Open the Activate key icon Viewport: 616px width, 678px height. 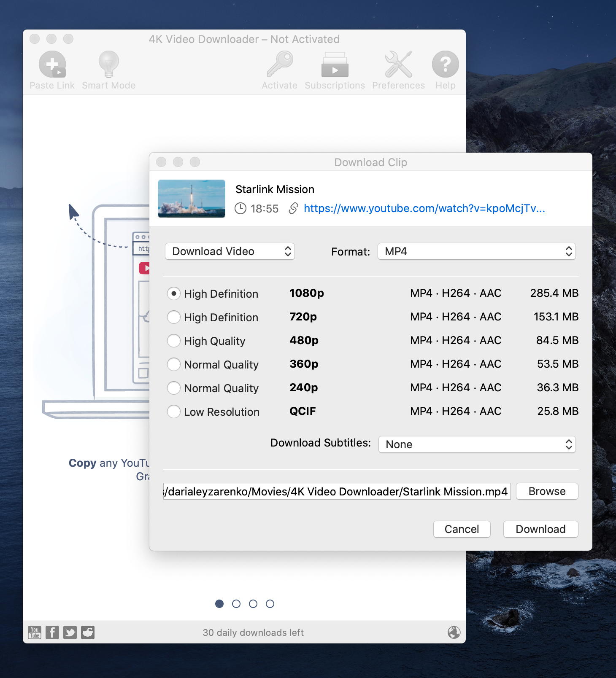(x=280, y=64)
